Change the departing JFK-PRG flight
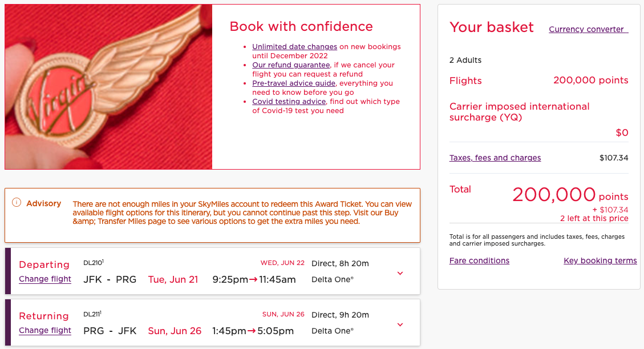The height and width of the screenshot is (349, 644). 45,279
